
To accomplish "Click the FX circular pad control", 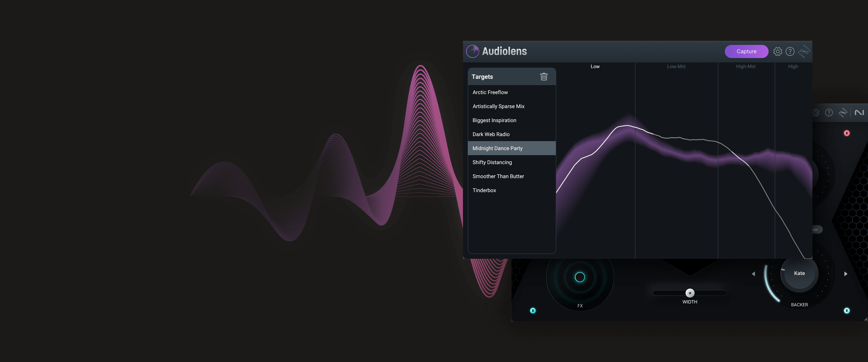I will pos(580,277).
